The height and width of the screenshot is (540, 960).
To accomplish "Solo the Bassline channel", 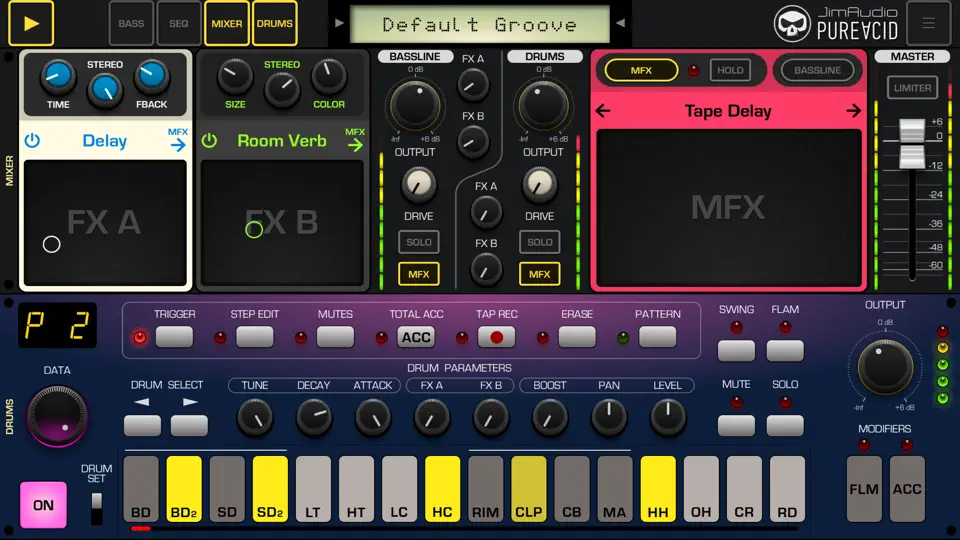I will click(x=419, y=242).
